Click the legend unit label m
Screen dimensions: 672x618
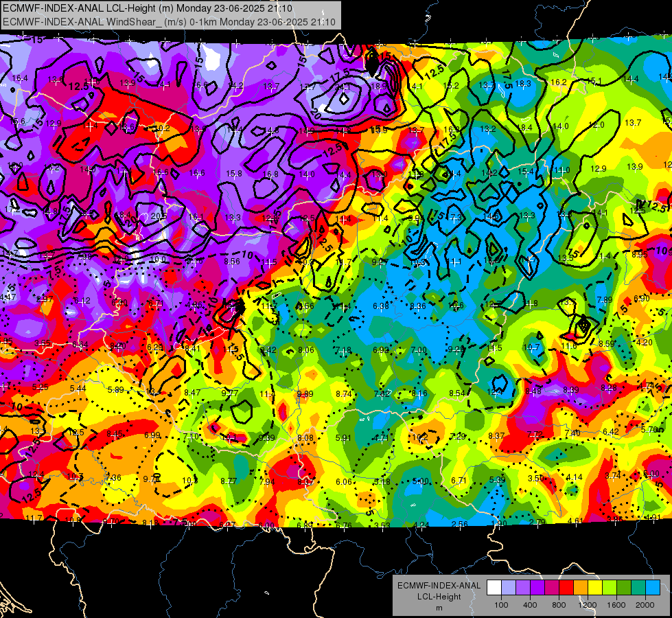(439, 608)
